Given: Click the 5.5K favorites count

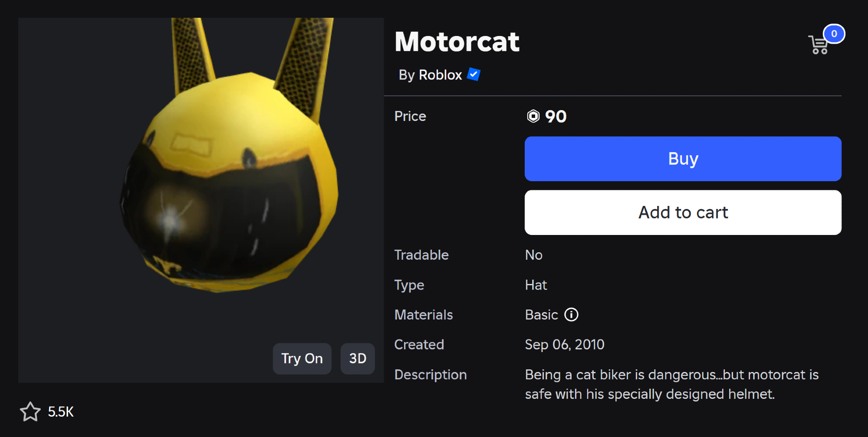Looking at the screenshot, I should point(61,412).
